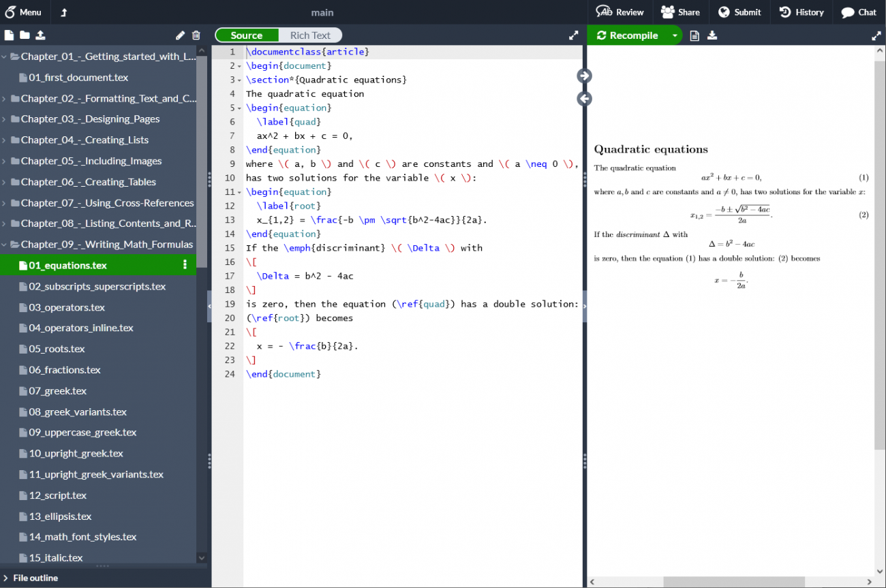Viewport: 886px width, 588px height.
Task: Jump from code to PDF location
Action: pos(584,76)
